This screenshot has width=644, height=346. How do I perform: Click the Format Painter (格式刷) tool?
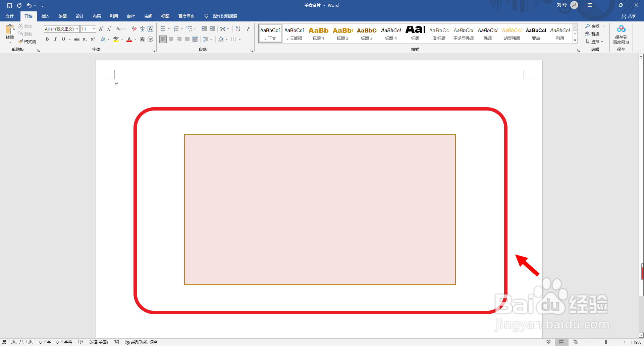[27, 42]
